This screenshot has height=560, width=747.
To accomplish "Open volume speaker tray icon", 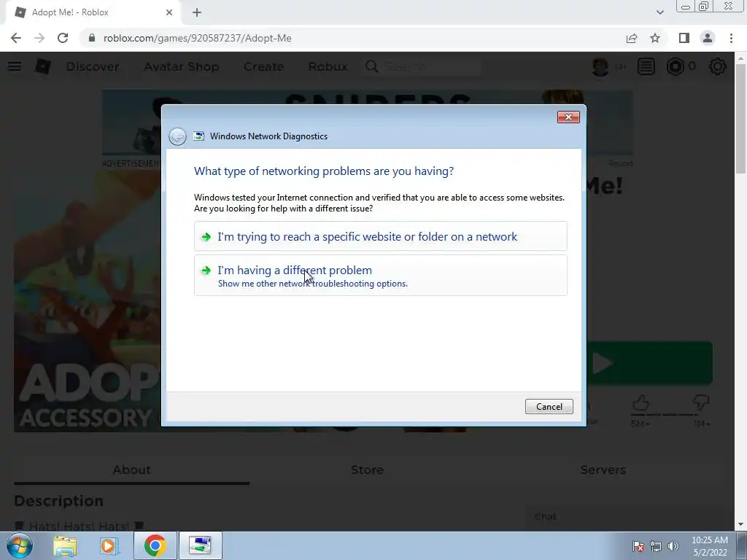I will 673,546.
